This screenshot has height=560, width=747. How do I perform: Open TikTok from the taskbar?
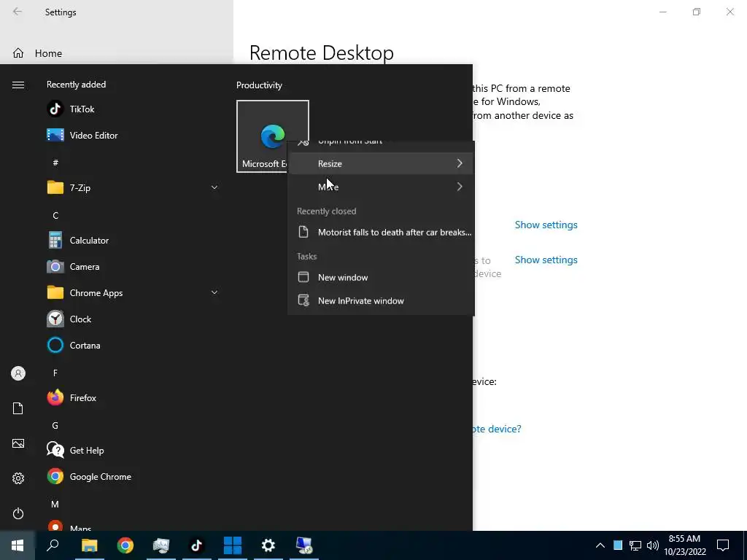pos(197,545)
